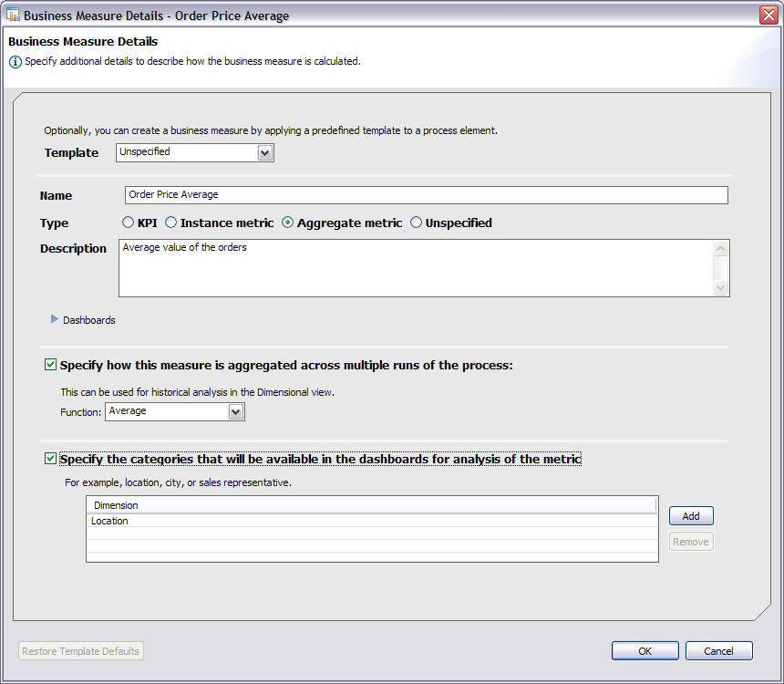This screenshot has width=784, height=684.
Task: Click the 'Unspecified' value in Template combo
Action: point(145,151)
